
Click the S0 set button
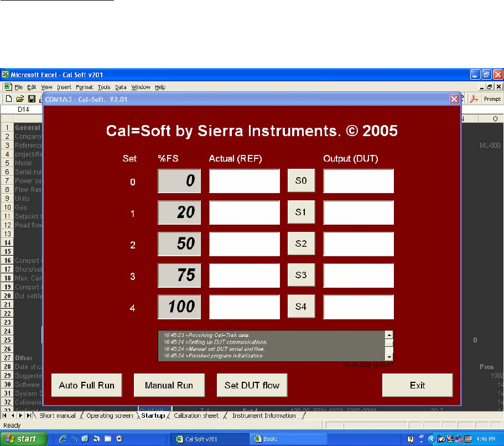point(301,181)
